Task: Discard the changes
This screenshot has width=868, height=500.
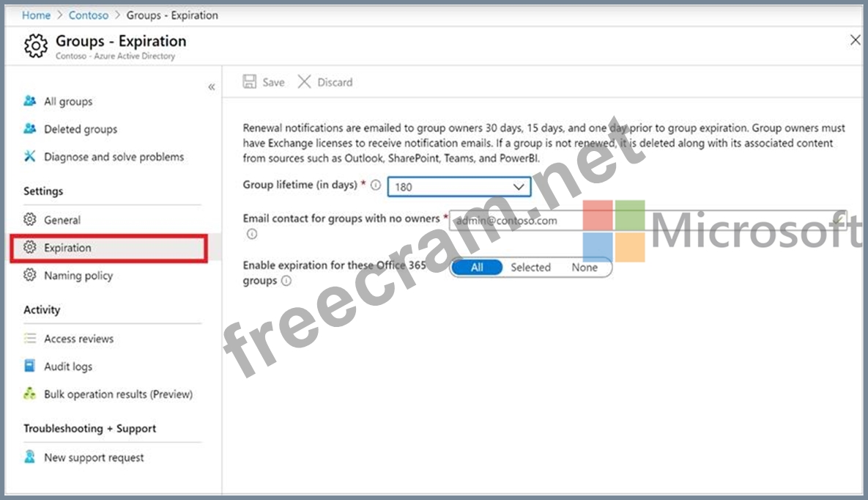Action: [325, 82]
